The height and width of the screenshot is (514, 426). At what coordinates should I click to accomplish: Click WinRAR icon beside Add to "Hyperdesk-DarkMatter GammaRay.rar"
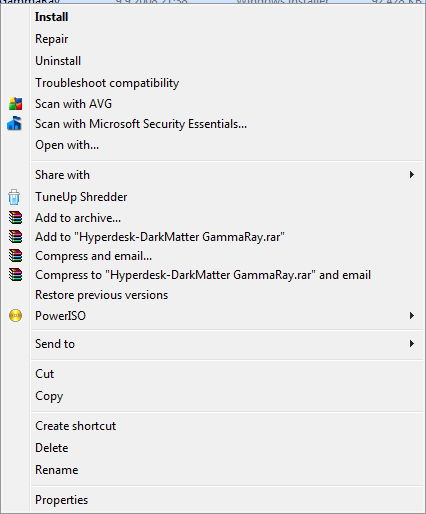pyautogui.click(x=15, y=237)
